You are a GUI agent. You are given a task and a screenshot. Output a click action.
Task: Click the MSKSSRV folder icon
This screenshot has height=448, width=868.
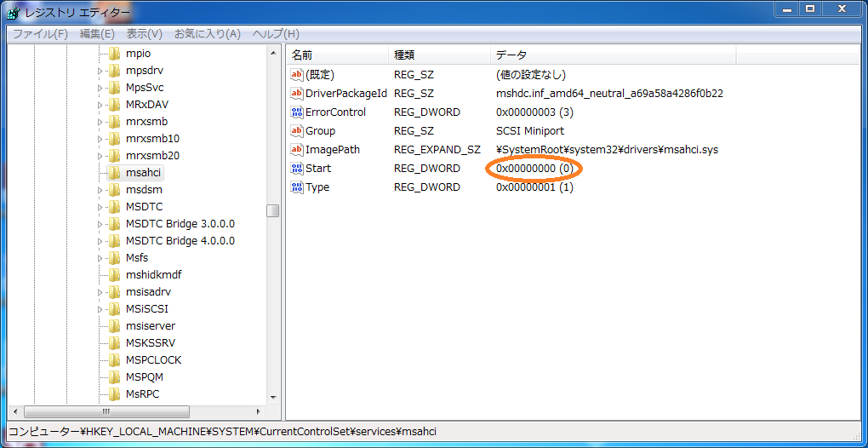pyautogui.click(x=114, y=342)
